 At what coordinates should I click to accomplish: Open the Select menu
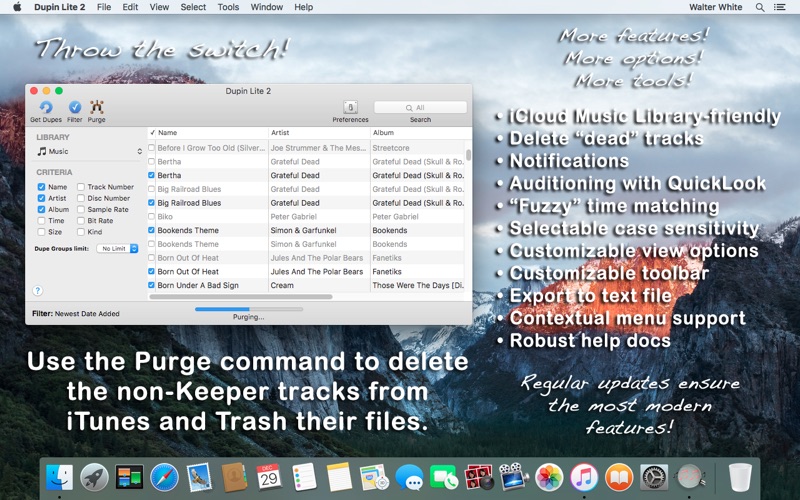point(193,7)
